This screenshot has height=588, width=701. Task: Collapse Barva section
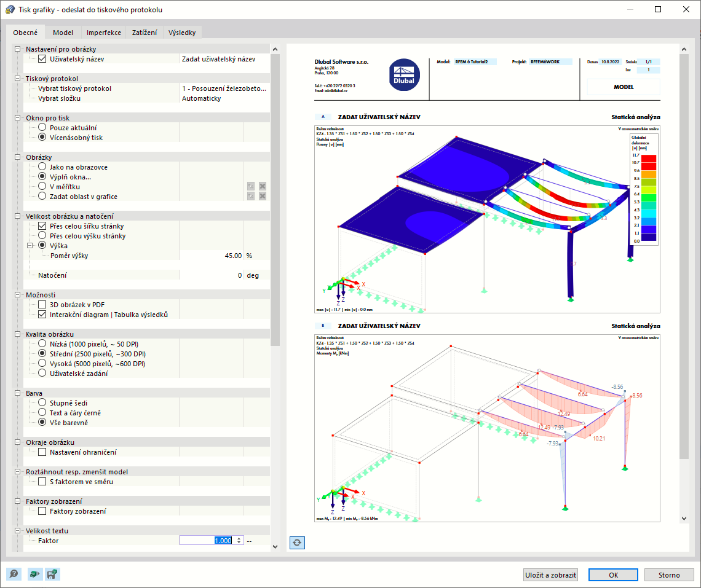(x=17, y=393)
